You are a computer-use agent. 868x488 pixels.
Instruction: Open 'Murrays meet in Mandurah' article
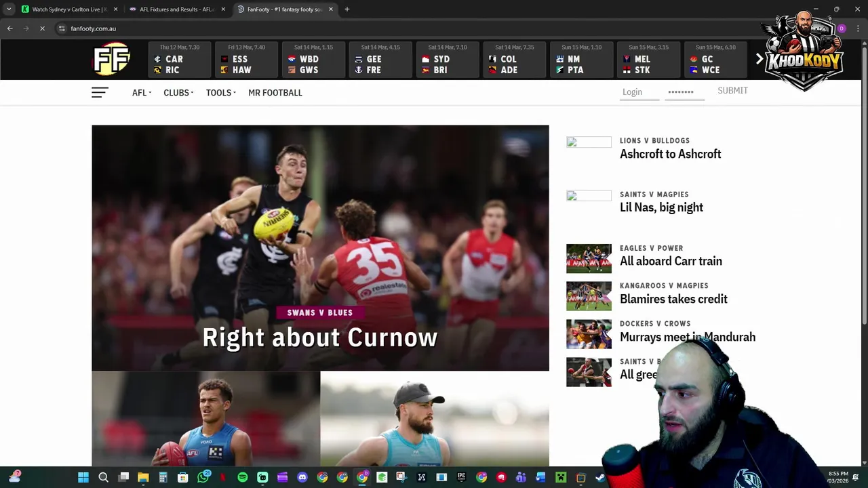pos(688,338)
